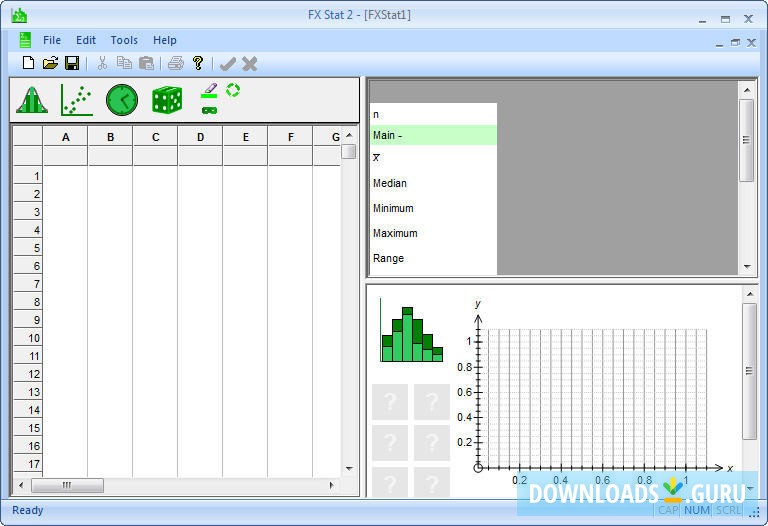Click the 'Median' statistic row
768x526 pixels.
click(433, 183)
